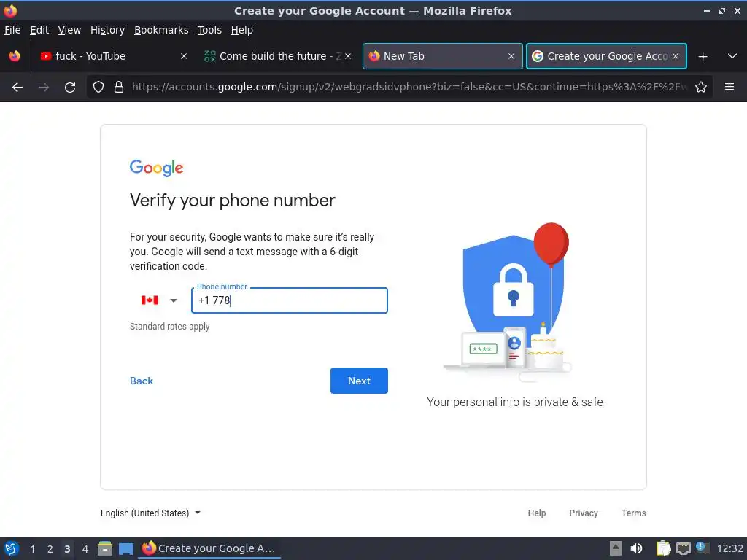Open the Help menu in menu bar

pos(242,30)
